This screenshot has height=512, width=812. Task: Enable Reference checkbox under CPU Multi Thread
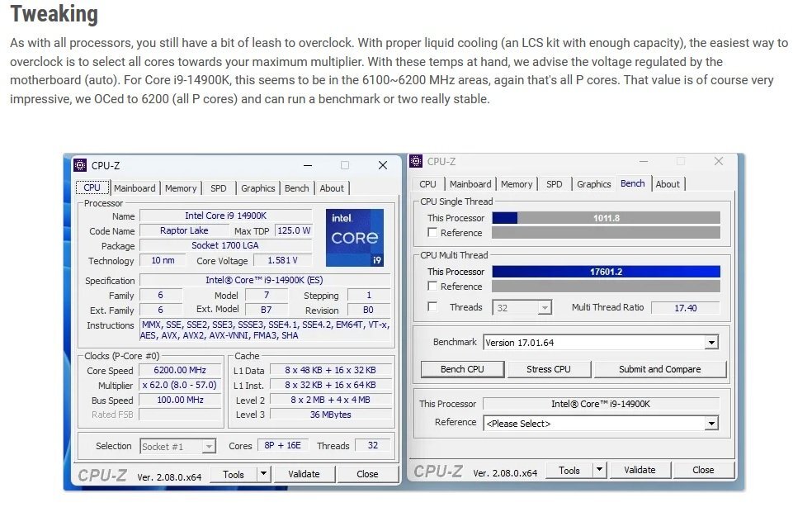click(432, 286)
